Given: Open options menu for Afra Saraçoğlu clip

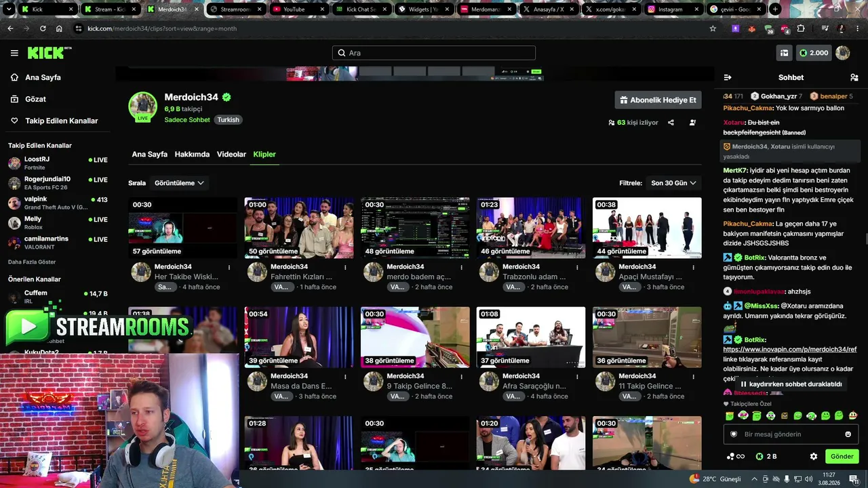Looking at the screenshot, I should 577,376.
